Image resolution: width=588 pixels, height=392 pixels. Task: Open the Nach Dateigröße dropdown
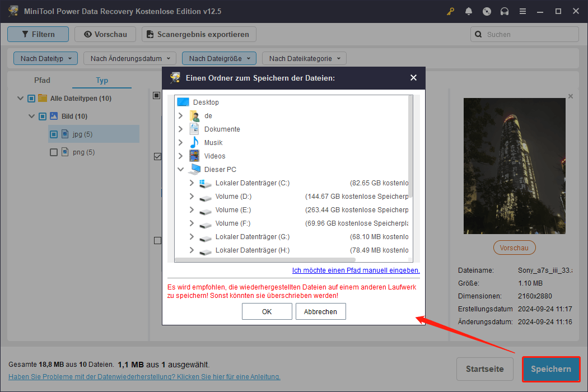[219, 58]
